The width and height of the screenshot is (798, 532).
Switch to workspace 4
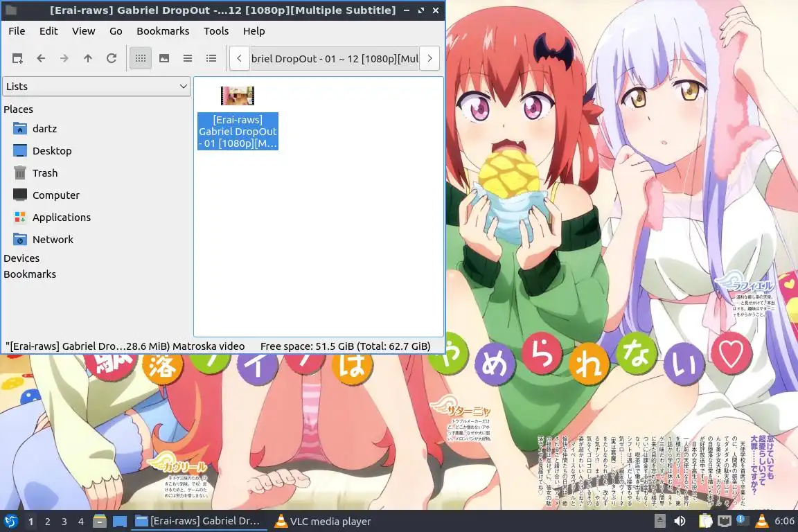point(81,522)
